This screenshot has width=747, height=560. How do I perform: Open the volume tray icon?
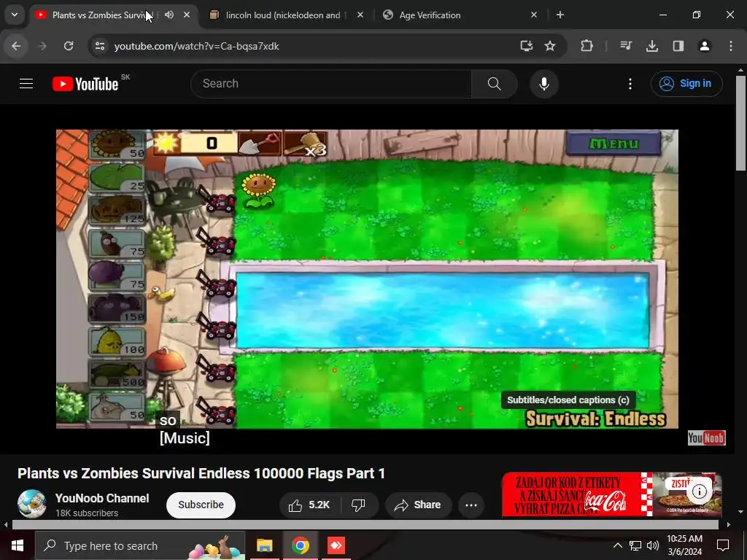653,545
